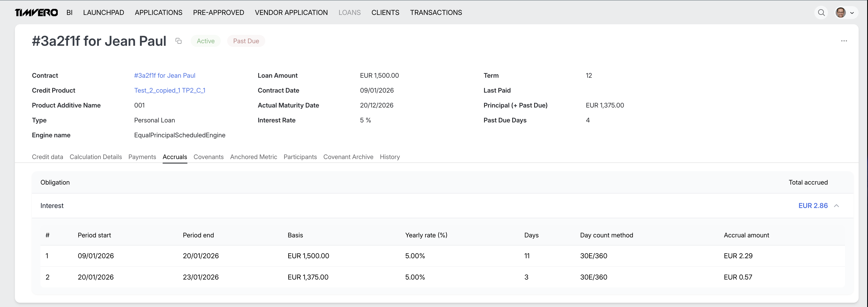Viewport: 868px width, 307px height.
Task: Open contract link #3a2f1f for Jean Paul
Action: click(x=164, y=75)
